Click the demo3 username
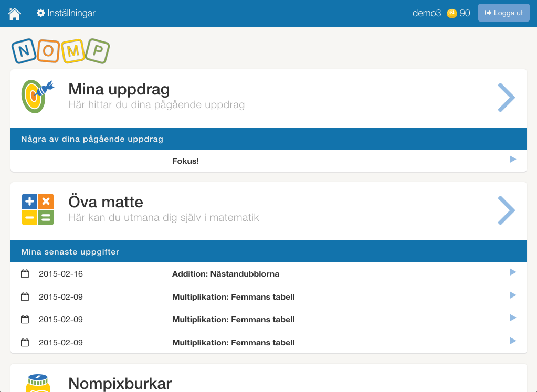537x392 pixels. 426,13
